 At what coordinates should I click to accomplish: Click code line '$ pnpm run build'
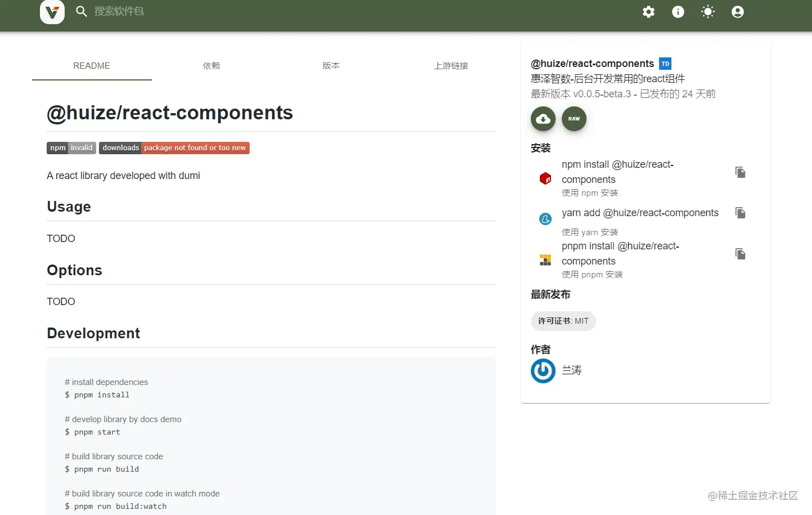tap(102, 469)
